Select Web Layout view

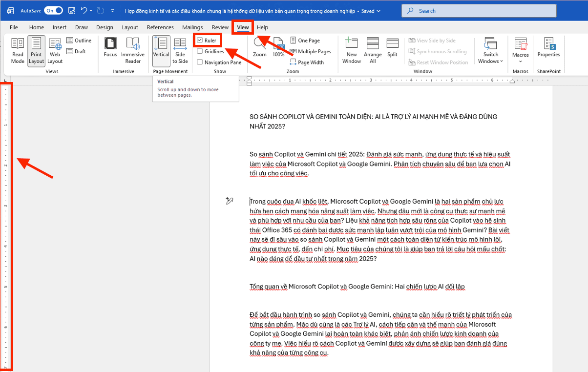pyautogui.click(x=55, y=51)
